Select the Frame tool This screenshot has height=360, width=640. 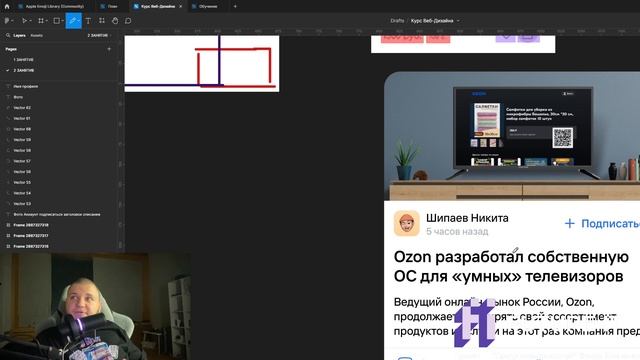41,20
